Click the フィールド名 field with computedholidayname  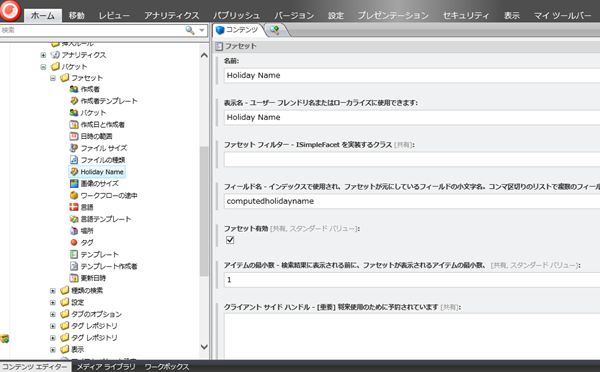(412, 201)
